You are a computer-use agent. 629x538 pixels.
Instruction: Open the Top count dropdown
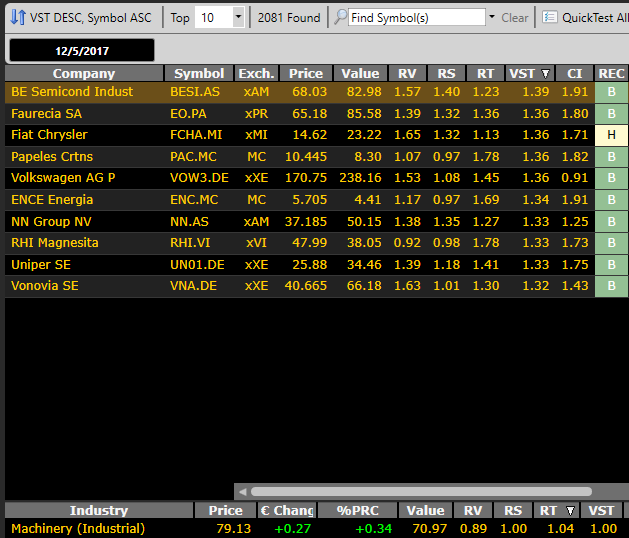[x=238, y=17]
